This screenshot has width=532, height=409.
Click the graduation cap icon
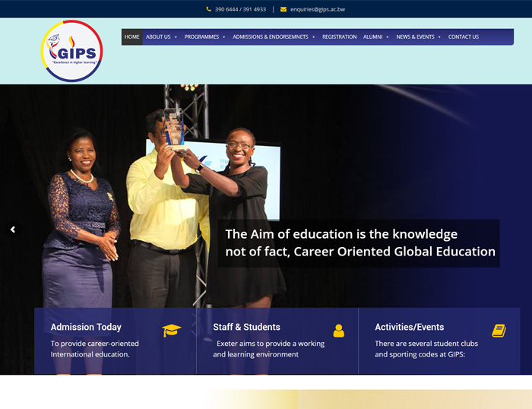(x=172, y=330)
